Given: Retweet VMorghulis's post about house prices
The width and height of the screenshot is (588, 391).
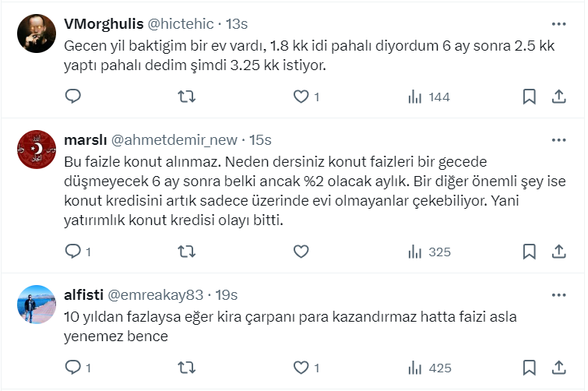Looking at the screenshot, I should [187, 97].
